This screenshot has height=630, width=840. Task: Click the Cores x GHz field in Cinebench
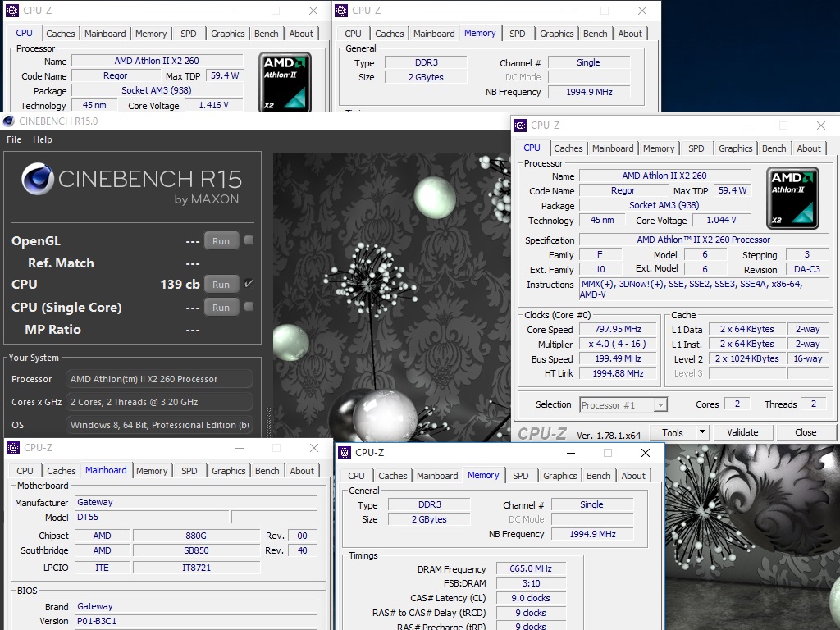159,402
